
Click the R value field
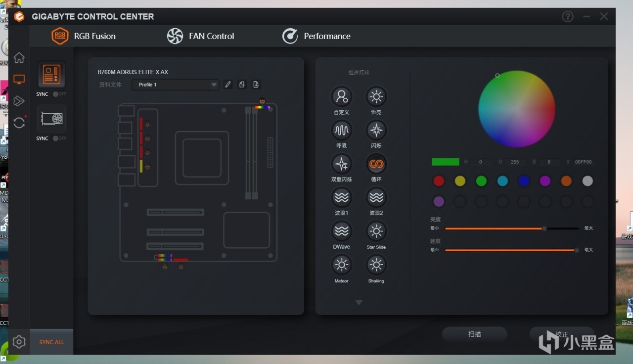point(481,162)
